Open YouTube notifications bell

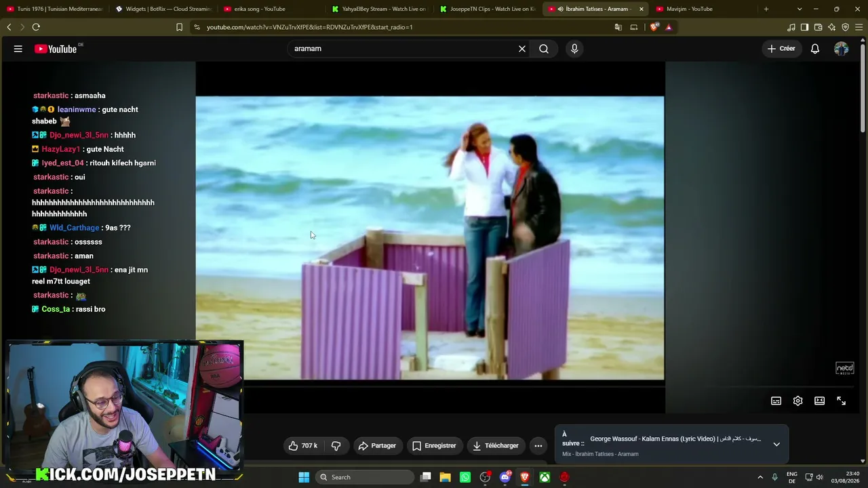815,49
